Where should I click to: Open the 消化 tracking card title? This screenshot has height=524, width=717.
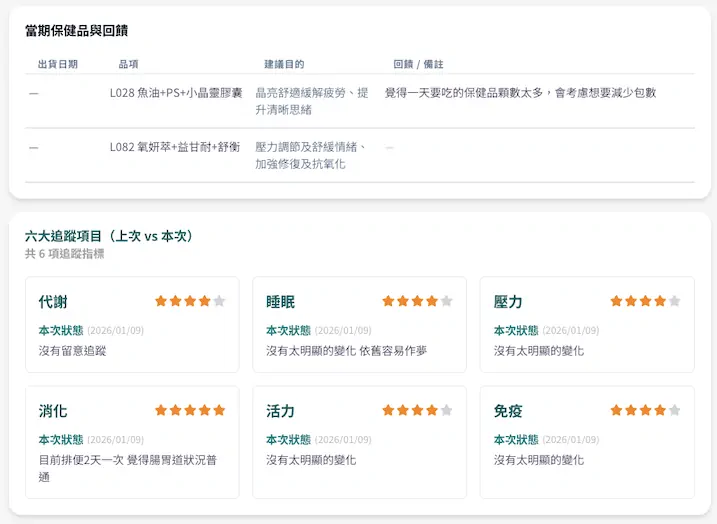point(53,411)
